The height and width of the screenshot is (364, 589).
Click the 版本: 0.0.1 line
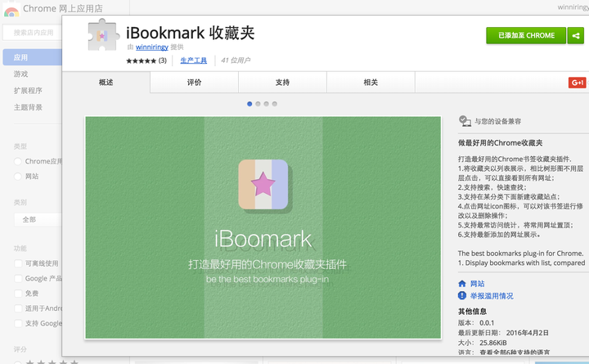pos(476,322)
